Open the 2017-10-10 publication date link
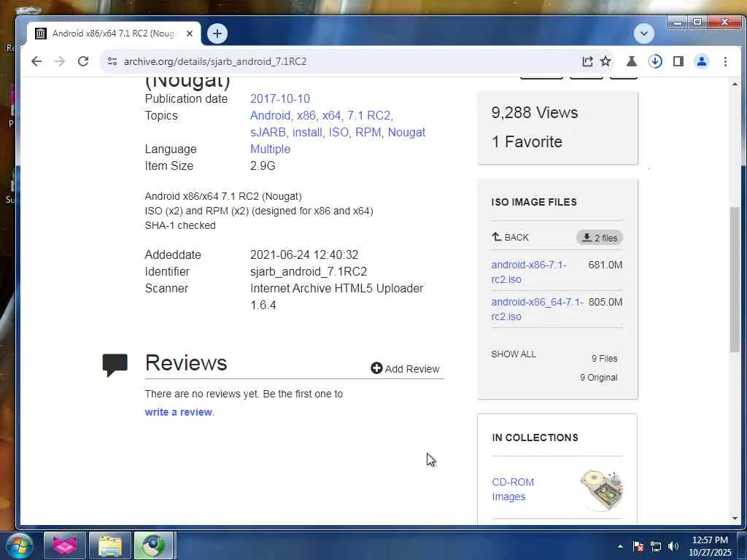This screenshot has height=560, width=747. pos(280,98)
